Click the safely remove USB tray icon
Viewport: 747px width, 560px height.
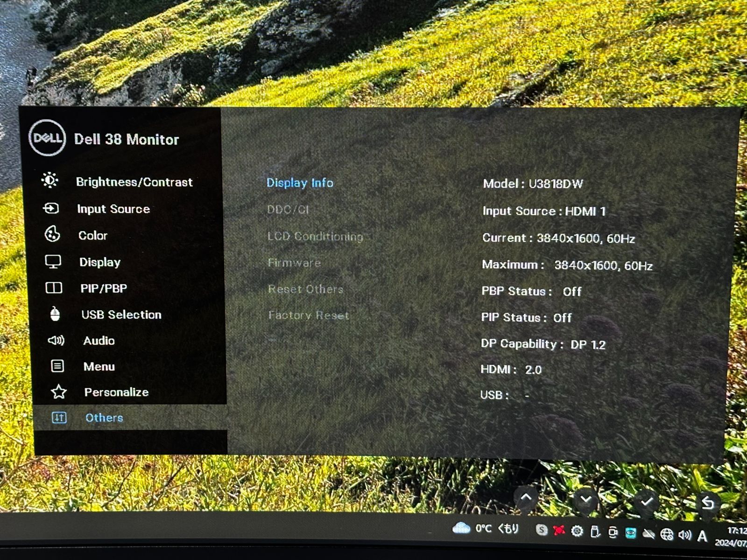click(x=595, y=532)
